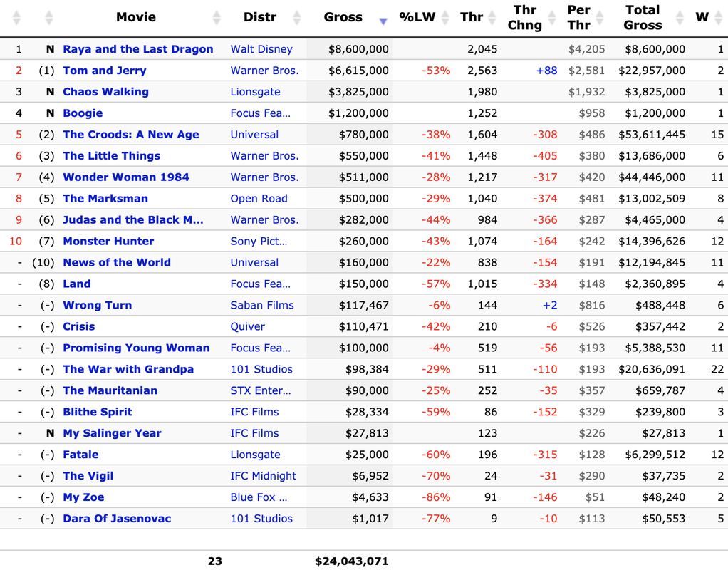Select the $816 per-theater value for Wrong Turn
This screenshot has height=570, width=728.
(x=592, y=306)
